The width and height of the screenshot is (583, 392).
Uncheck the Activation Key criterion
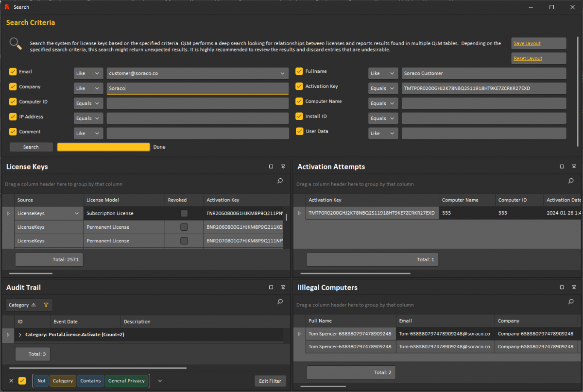[299, 86]
